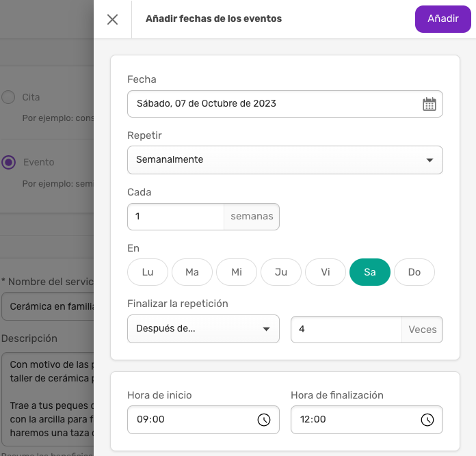
Task: Open the Repetir Semanalmente dropdown
Action: [x=285, y=160]
